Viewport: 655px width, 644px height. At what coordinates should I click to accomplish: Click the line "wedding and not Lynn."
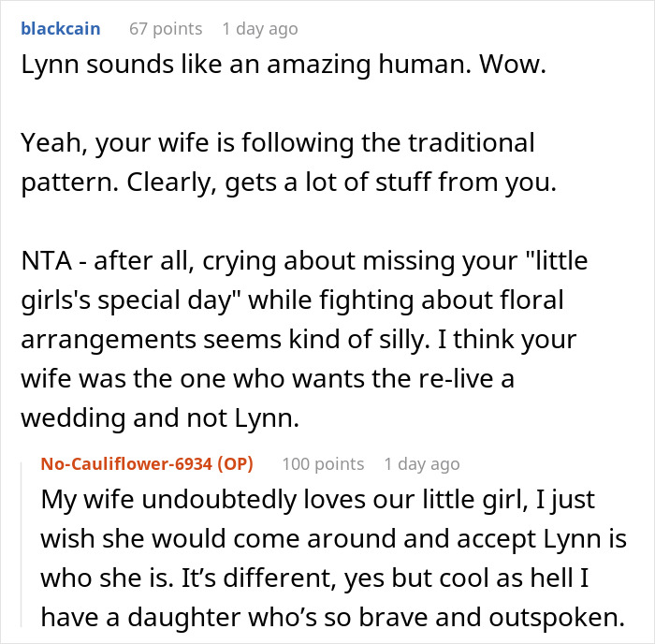pyautogui.click(x=159, y=418)
